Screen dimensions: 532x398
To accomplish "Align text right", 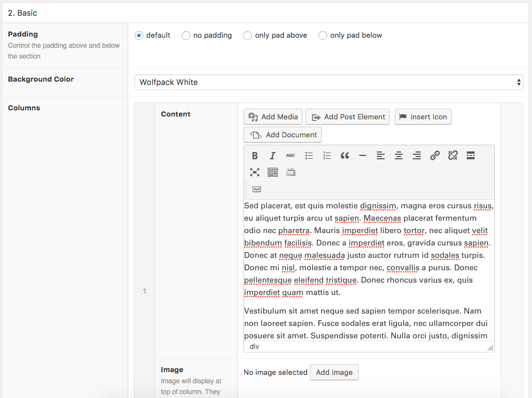I will click(x=417, y=155).
